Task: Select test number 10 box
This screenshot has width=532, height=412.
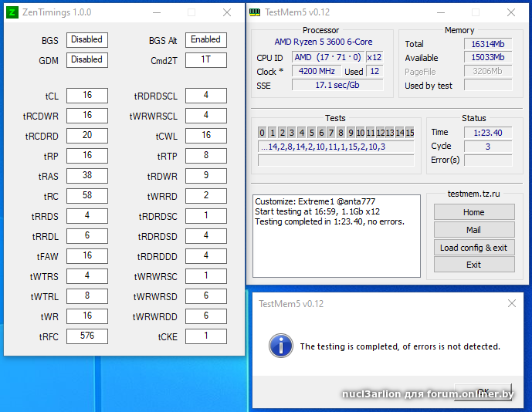Action: click(361, 133)
